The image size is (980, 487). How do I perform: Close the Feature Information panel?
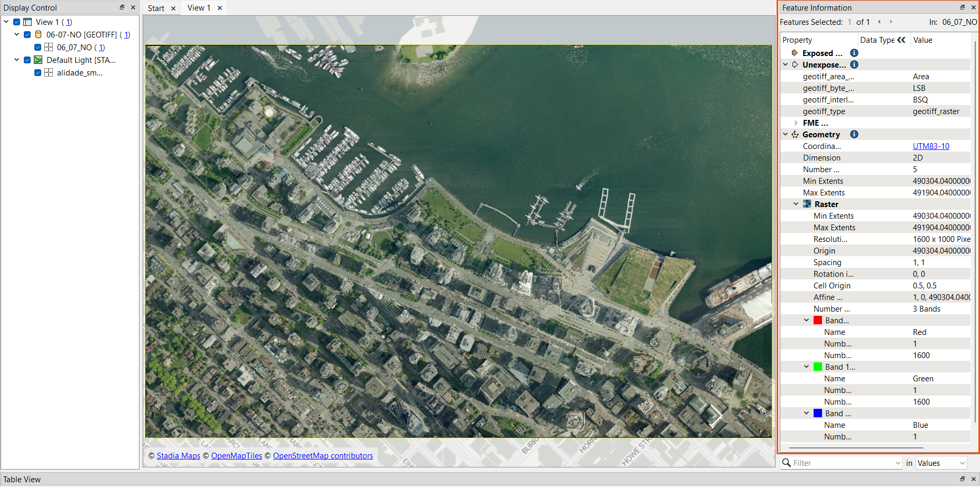(x=973, y=7)
